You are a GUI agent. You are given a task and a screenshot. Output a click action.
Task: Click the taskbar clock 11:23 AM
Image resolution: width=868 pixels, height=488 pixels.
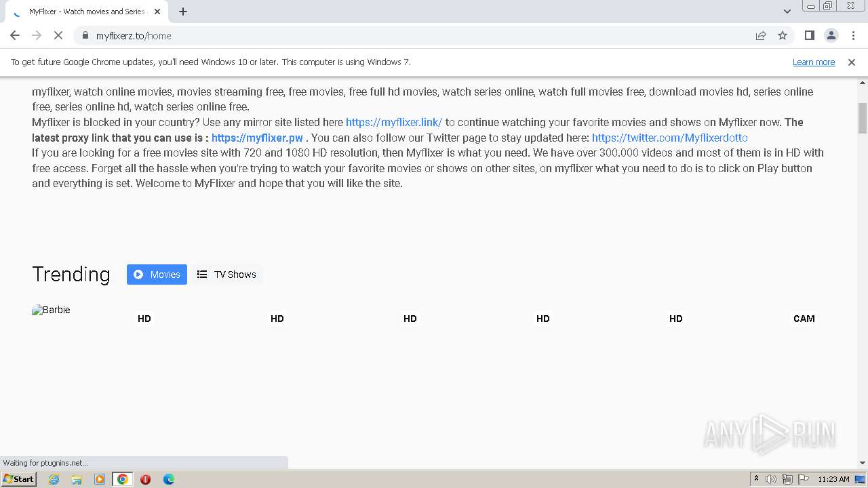pyautogui.click(x=833, y=479)
